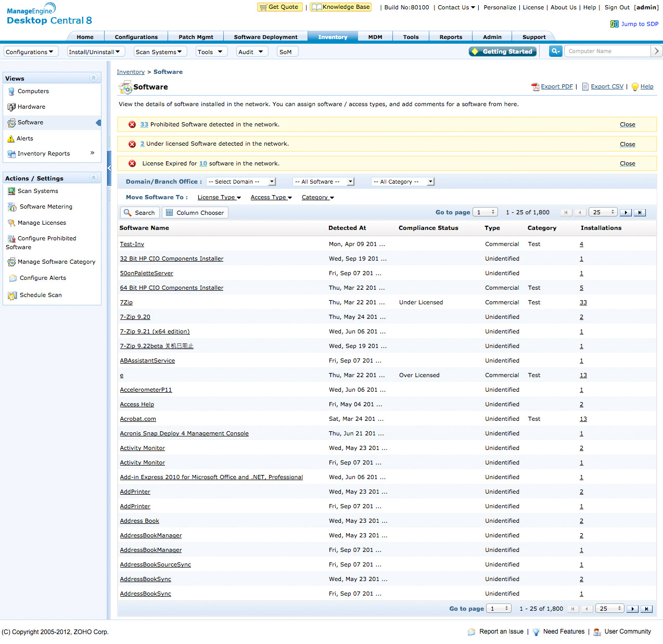
Task: Click the Scan Systems icon
Action: pyautogui.click(x=11, y=191)
